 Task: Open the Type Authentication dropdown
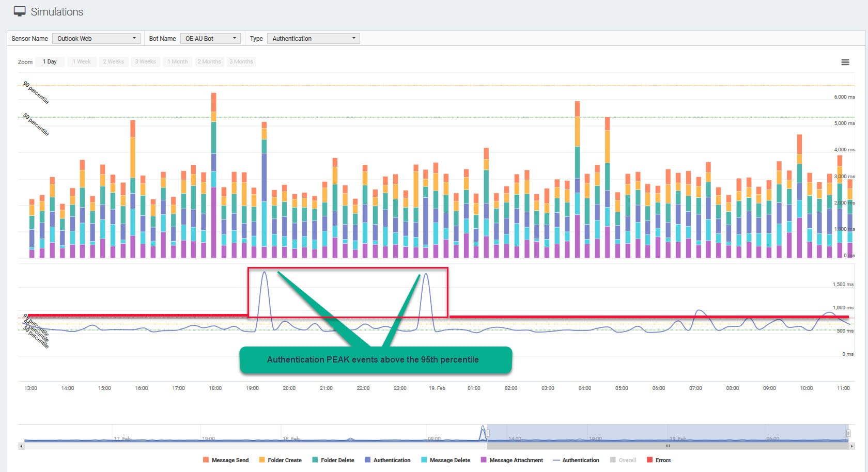(x=313, y=39)
